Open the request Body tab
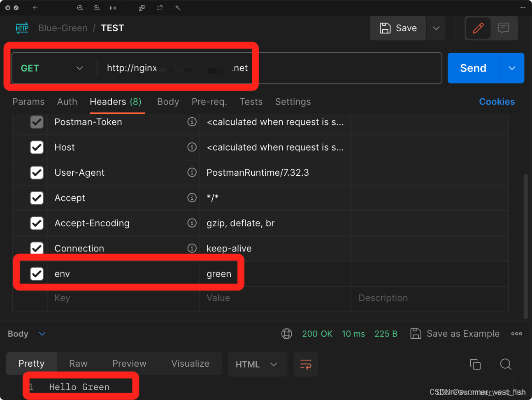Image resolution: width=532 pixels, height=400 pixels. tap(168, 102)
